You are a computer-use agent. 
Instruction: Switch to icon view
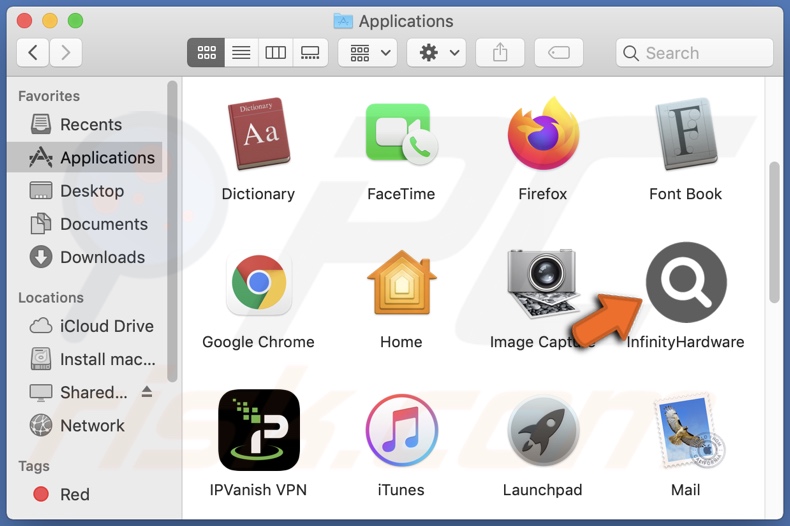click(206, 52)
